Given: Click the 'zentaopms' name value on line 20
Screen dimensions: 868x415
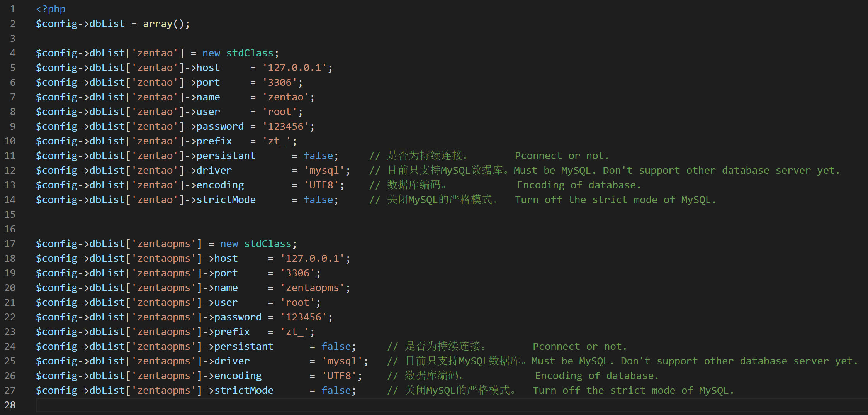Looking at the screenshot, I should (312, 288).
